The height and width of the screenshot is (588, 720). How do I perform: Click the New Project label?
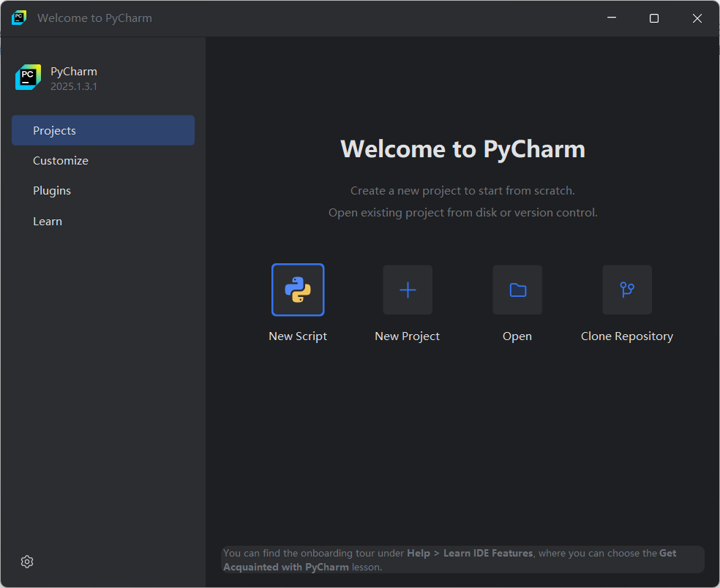(x=408, y=336)
